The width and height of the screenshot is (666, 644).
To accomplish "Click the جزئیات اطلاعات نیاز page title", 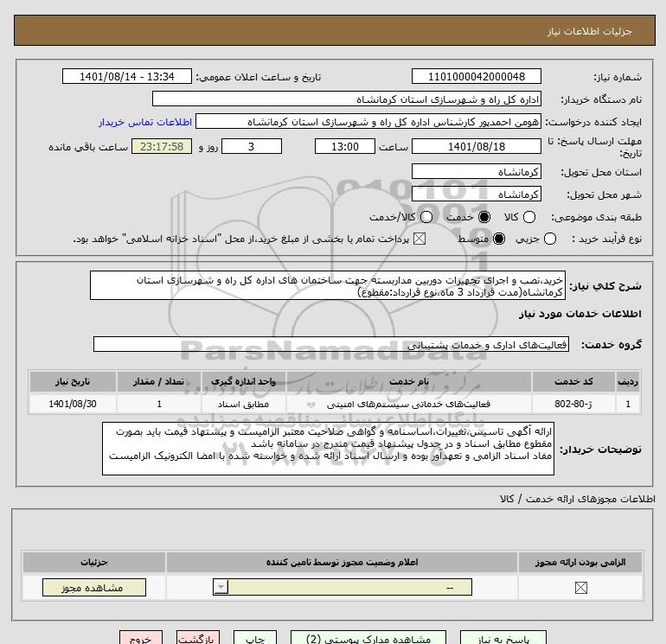I will coord(590,31).
